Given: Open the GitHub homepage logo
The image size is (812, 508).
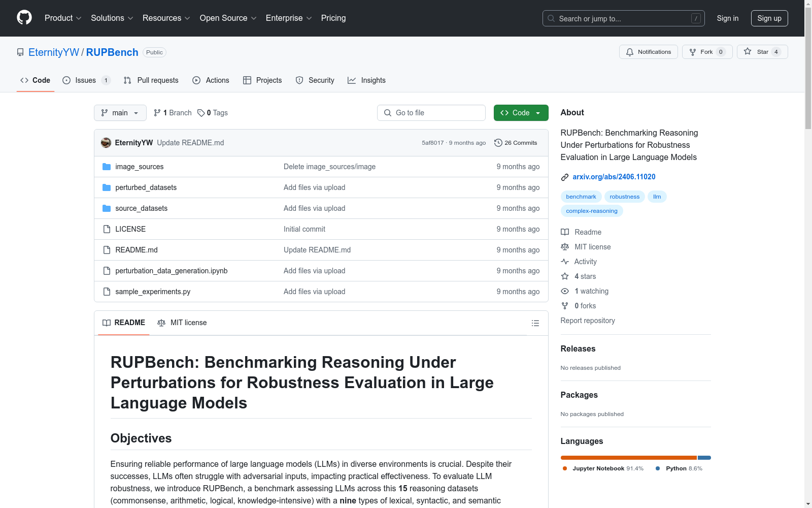Looking at the screenshot, I should [x=24, y=18].
